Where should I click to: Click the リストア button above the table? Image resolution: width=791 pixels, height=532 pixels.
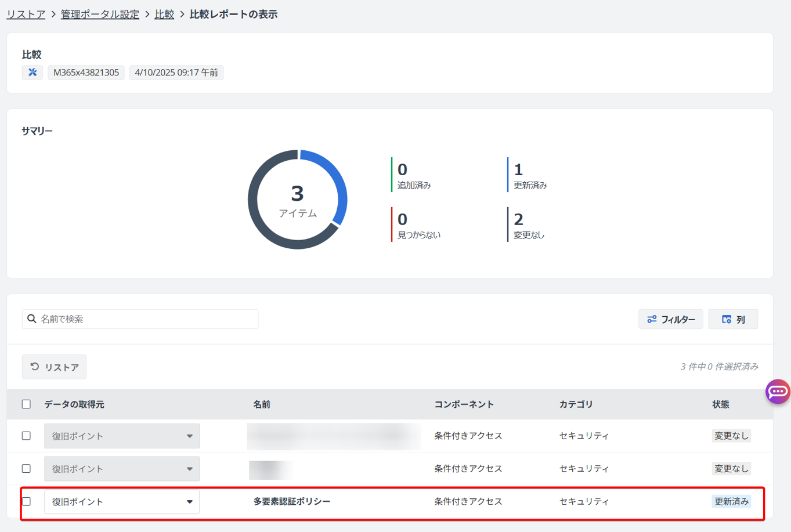point(54,367)
